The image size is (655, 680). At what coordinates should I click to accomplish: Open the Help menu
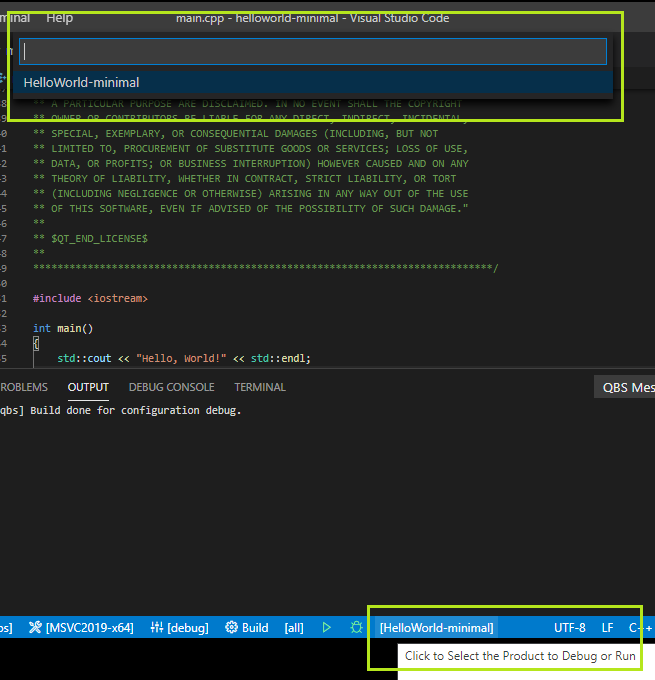(x=59, y=18)
